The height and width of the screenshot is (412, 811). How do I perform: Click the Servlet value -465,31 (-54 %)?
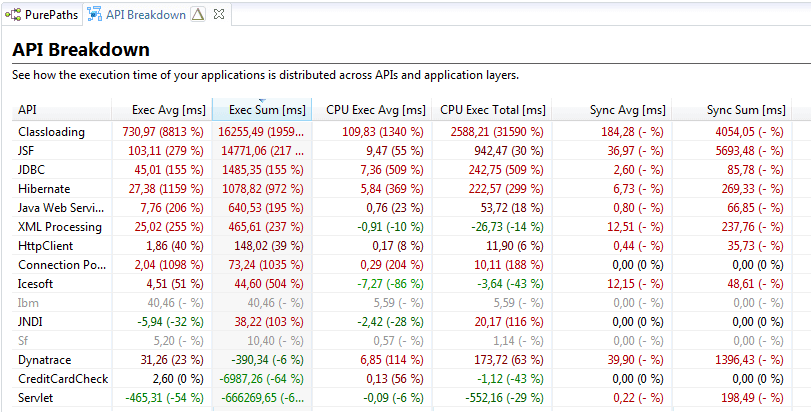pos(164,399)
